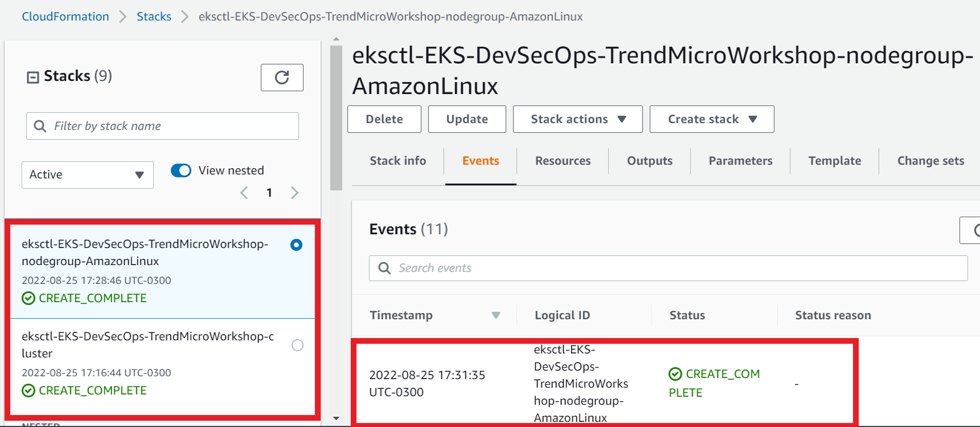Click the Status column header
The image size is (980, 427).
click(687, 315)
